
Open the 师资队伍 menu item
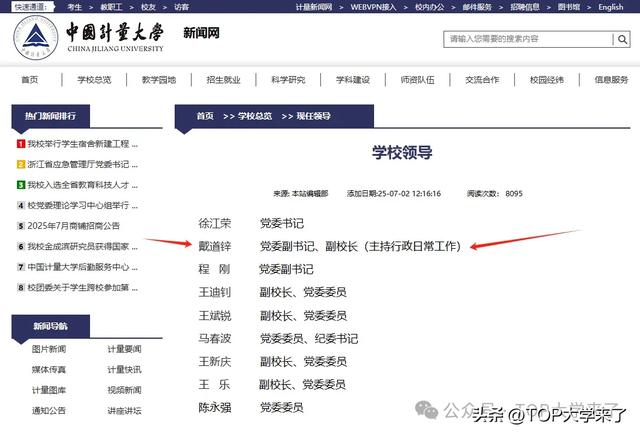pyautogui.click(x=417, y=80)
